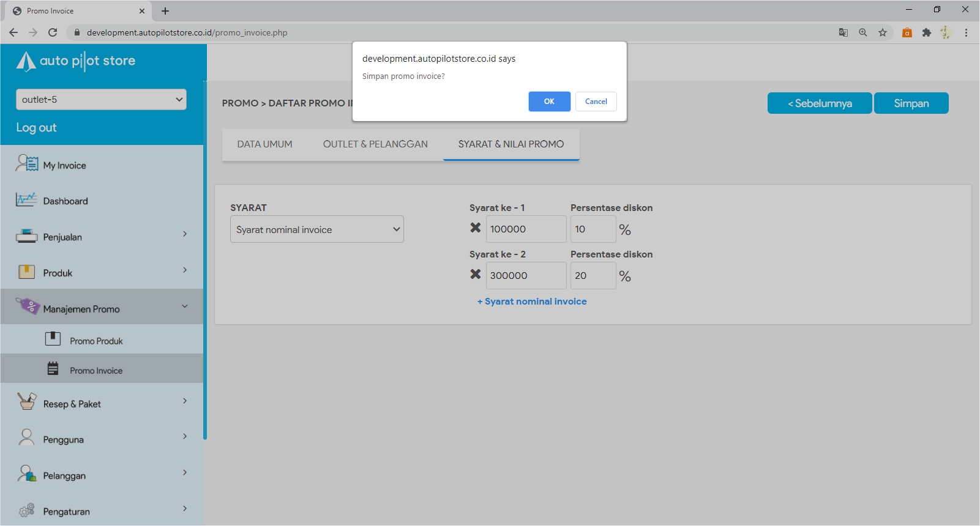This screenshot has height=526, width=980.
Task: Click the Promo Produk box icon
Action: [x=53, y=339]
